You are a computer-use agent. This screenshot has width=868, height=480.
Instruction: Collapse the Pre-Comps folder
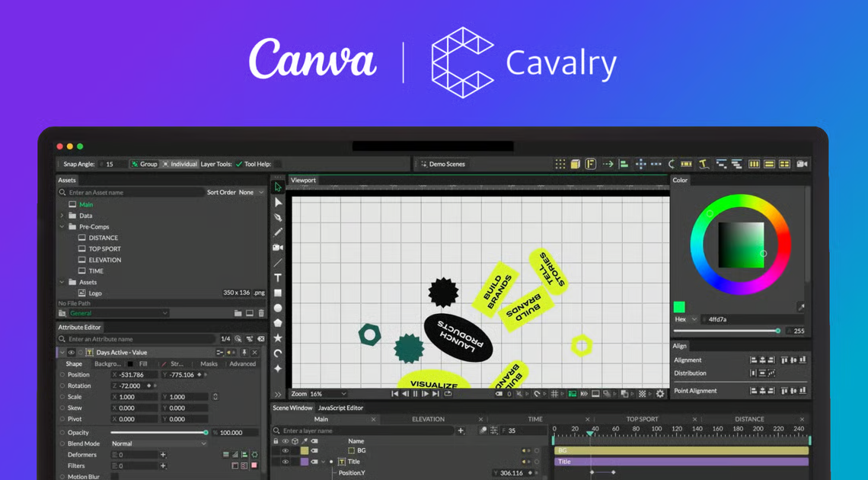click(62, 226)
